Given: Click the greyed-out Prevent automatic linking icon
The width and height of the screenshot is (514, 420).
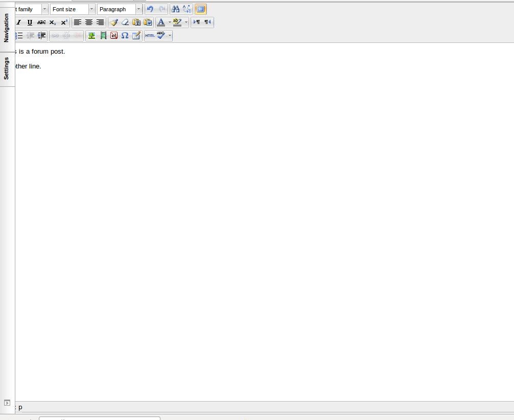Looking at the screenshot, I should click(78, 36).
